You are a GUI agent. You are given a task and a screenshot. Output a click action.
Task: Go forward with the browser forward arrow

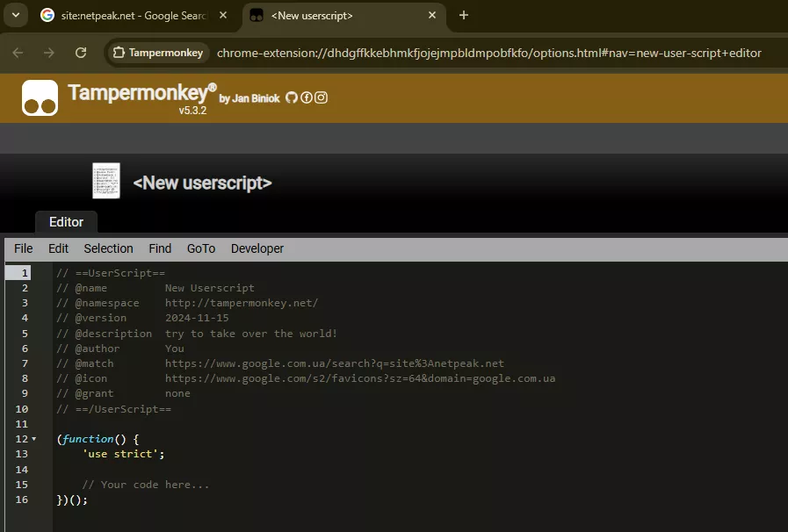click(48, 53)
